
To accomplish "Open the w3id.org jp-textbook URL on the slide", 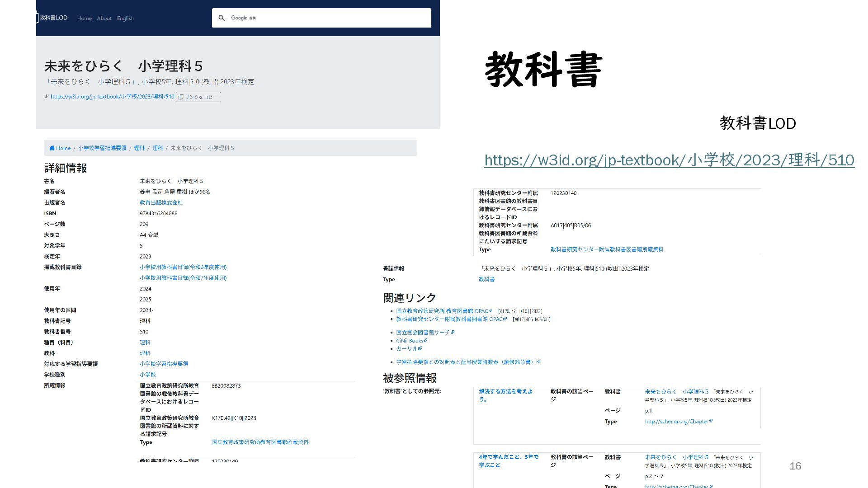I will [669, 160].
